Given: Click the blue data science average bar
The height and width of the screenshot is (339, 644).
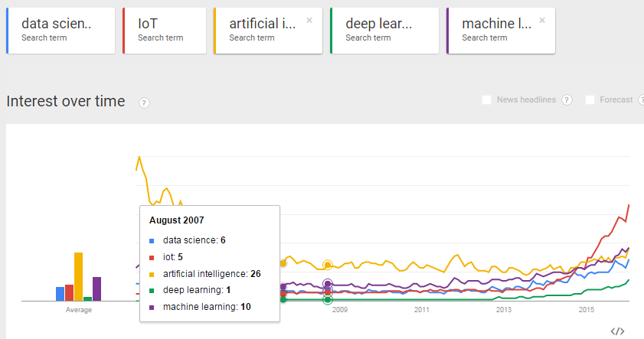Looking at the screenshot, I should (x=60, y=294).
